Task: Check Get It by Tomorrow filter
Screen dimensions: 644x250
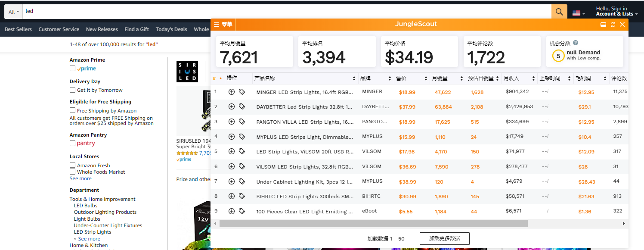Action: pyautogui.click(x=72, y=90)
